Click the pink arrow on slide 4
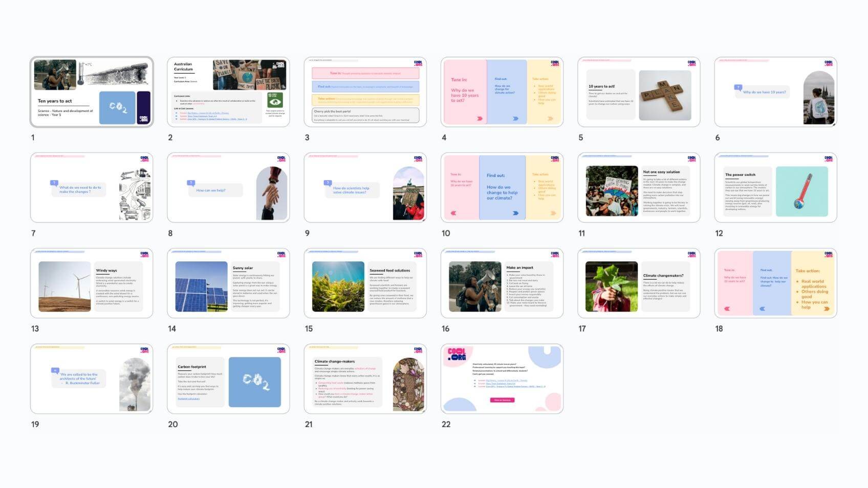Image resolution: width=868 pixels, height=488 pixels. click(x=480, y=119)
